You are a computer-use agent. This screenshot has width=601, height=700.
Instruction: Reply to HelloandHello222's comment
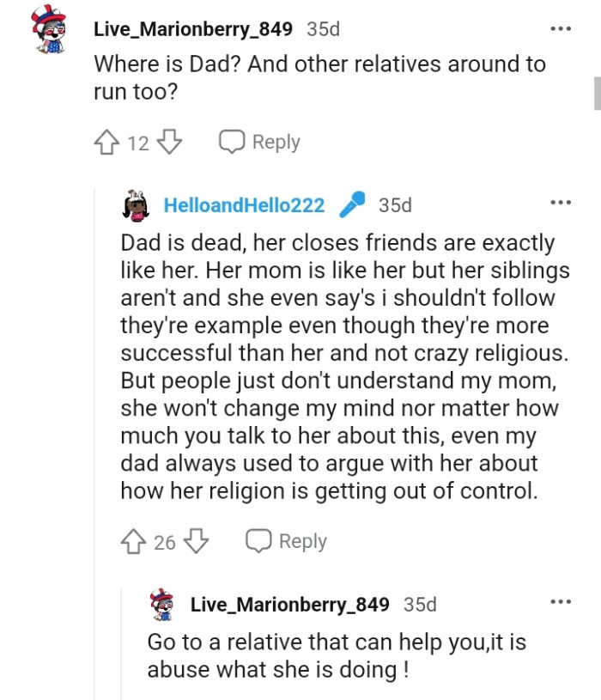coord(288,541)
